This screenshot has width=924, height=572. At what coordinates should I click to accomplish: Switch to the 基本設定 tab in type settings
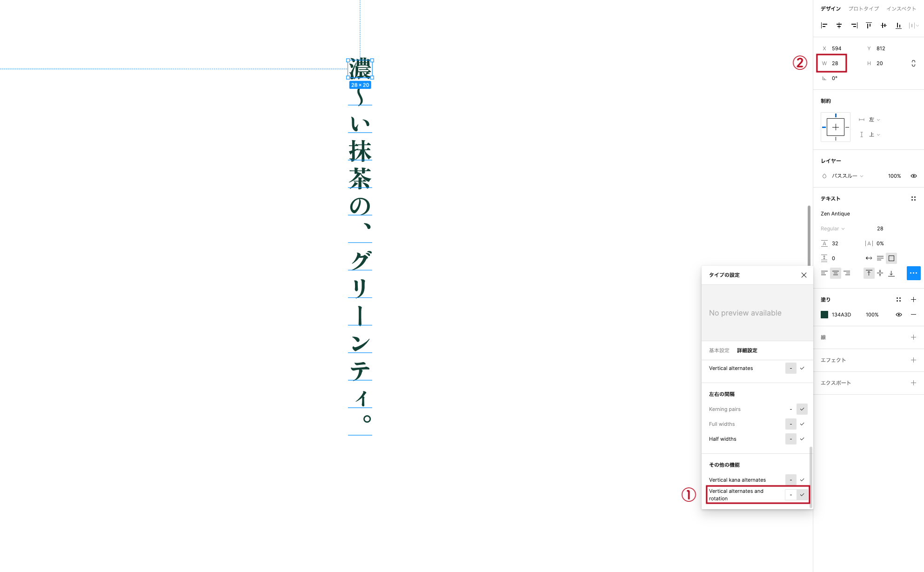click(718, 350)
